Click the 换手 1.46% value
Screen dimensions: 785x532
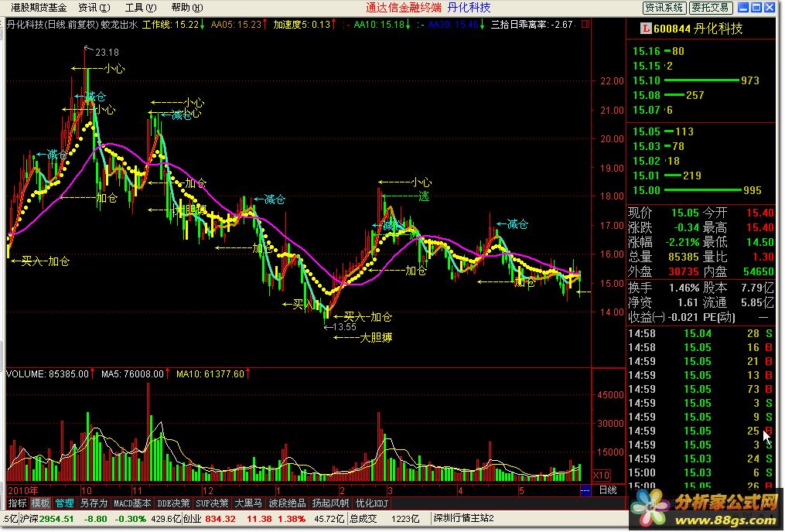(x=684, y=288)
